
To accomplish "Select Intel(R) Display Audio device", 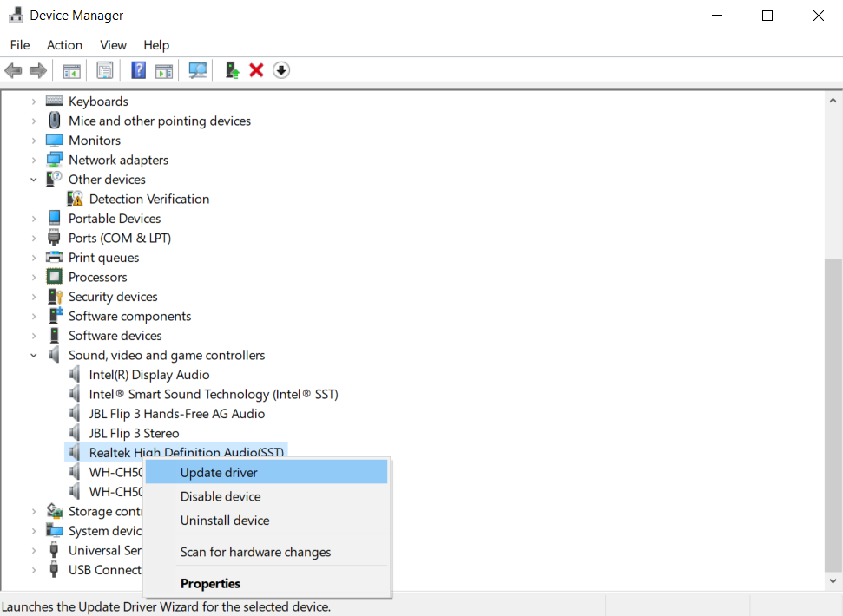I will pyautogui.click(x=149, y=374).
